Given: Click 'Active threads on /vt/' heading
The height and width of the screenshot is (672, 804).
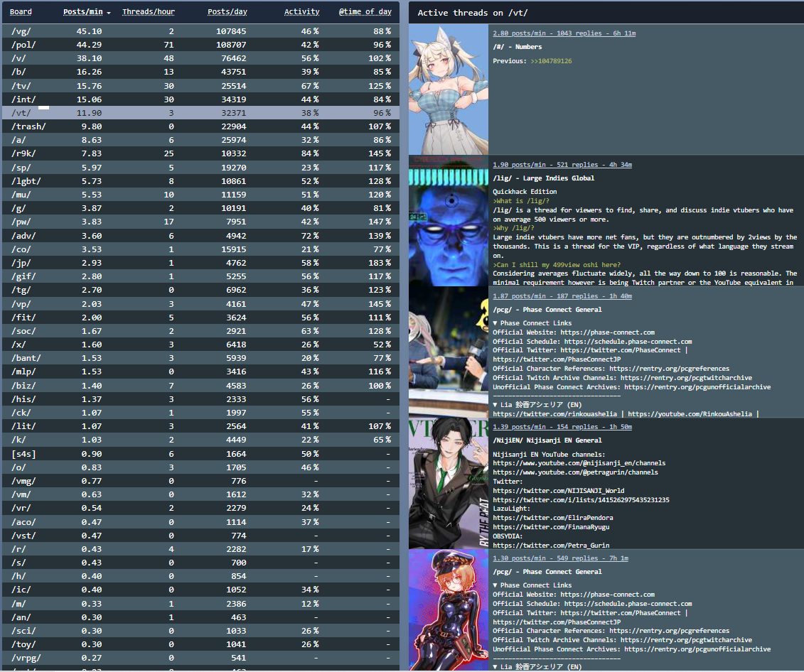Looking at the screenshot, I should tap(472, 13).
